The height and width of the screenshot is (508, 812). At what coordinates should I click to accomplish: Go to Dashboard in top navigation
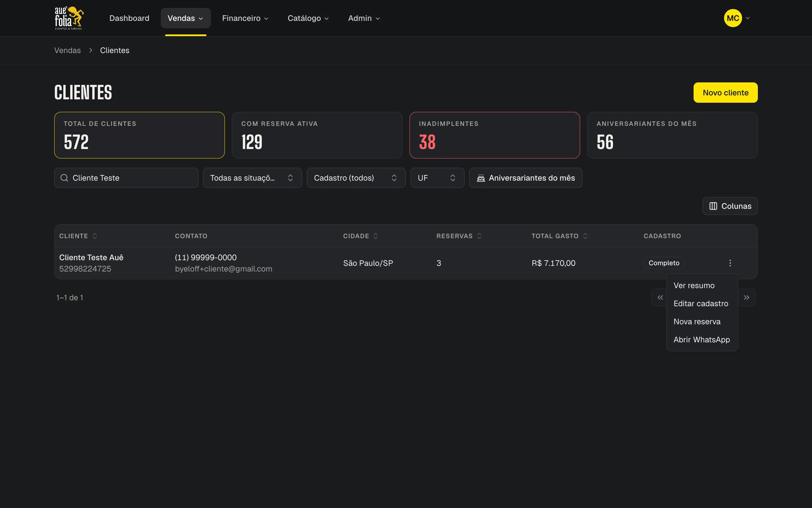point(129,18)
